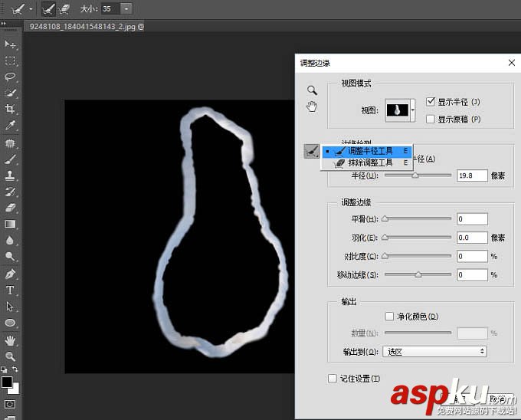Image resolution: width=521 pixels, height=420 pixels.
Task: Choose 调整半径工具 from flyout menu
Action: [367, 151]
